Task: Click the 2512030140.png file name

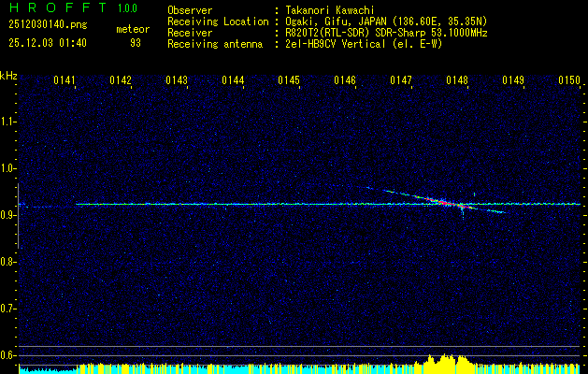Action: 47,26
